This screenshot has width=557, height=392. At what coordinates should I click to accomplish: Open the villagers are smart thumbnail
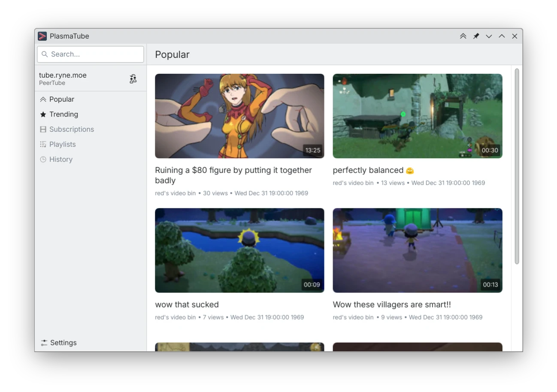[x=418, y=250]
